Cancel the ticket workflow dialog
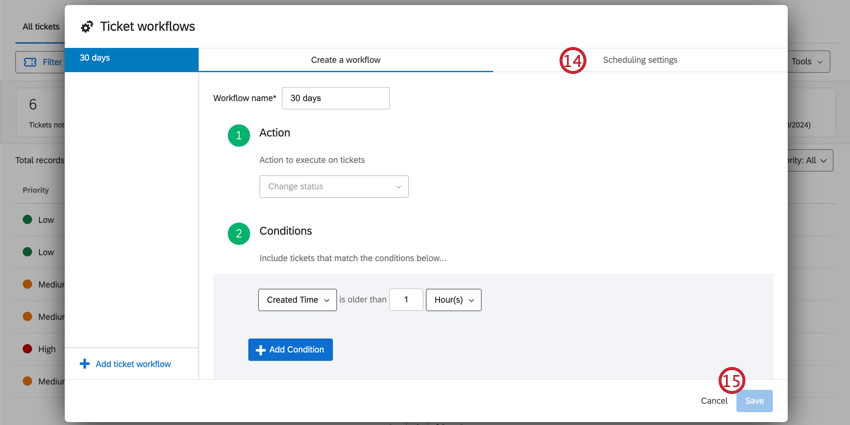The width and height of the screenshot is (850, 425). coord(714,401)
